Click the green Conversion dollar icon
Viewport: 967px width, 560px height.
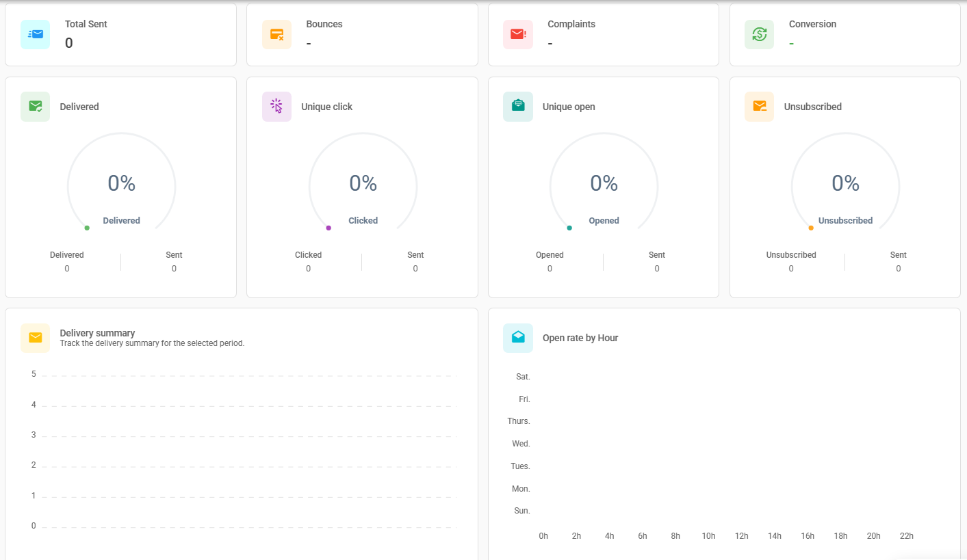coord(759,34)
